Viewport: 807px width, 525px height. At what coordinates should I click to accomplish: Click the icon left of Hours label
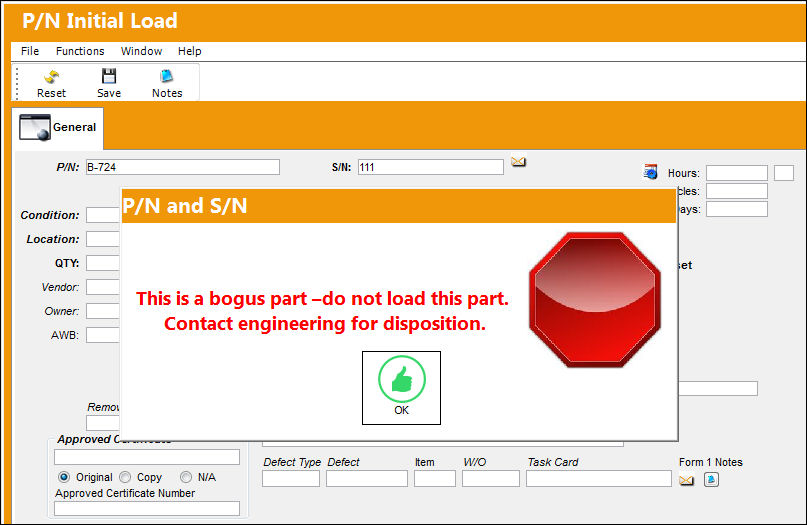click(x=651, y=172)
